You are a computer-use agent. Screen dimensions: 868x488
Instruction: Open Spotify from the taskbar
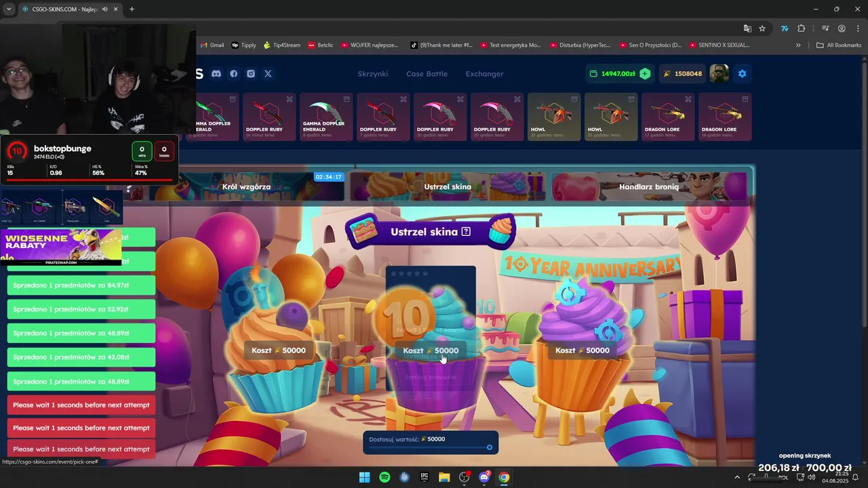click(384, 477)
